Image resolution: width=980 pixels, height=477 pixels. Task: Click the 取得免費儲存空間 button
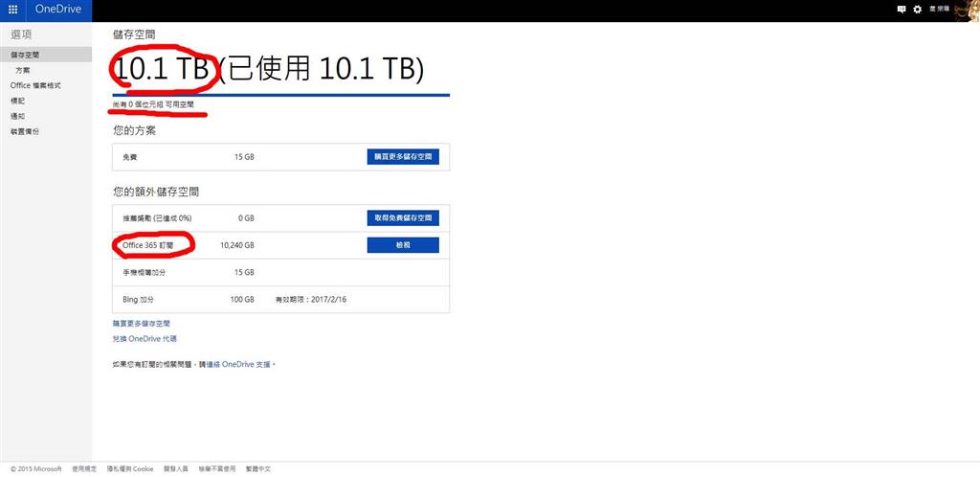pyautogui.click(x=403, y=218)
